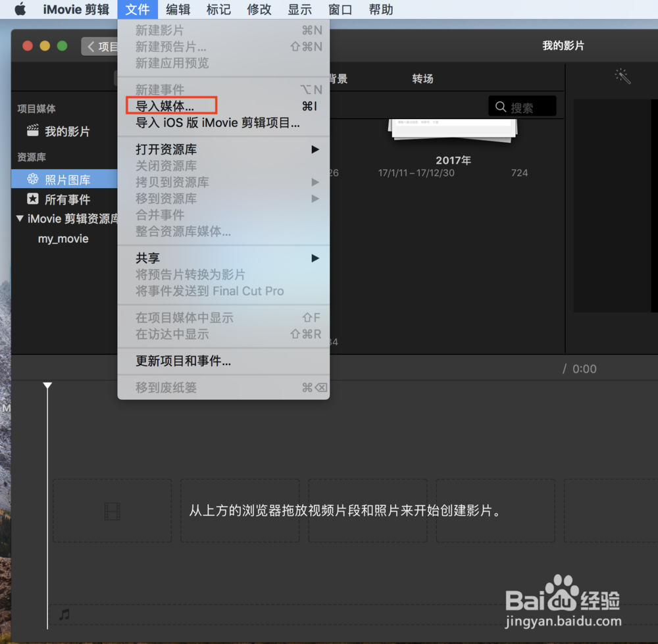
Task: Click the 项目媒体 section header
Action: [x=36, y=109]
